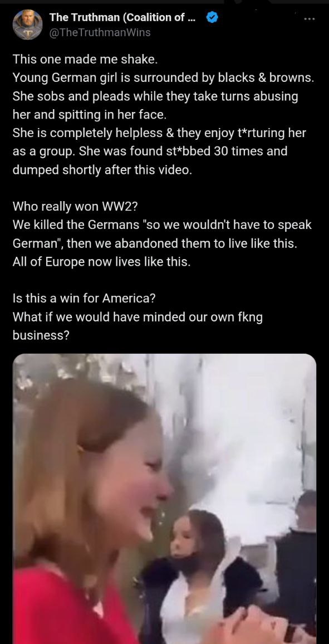Click the line 'Is this a win for America?'
The image size is (329, 644).
point(84,299)
